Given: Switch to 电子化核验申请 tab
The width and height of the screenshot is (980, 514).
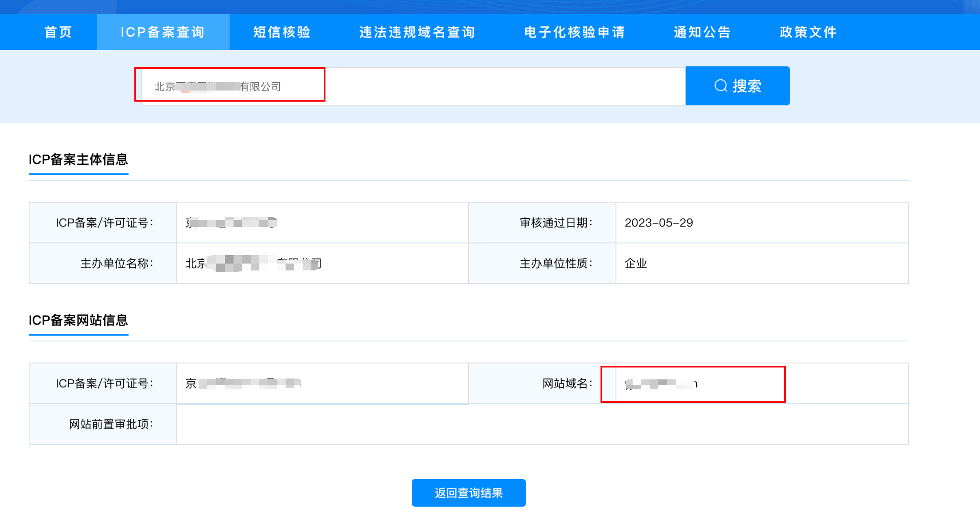Looking at the screenshot, I should [574, 32].
